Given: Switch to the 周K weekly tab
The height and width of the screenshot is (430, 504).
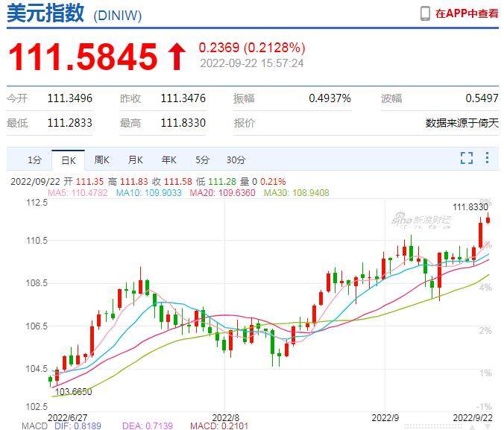Looking at the screenshot, I should click(101, 159).
